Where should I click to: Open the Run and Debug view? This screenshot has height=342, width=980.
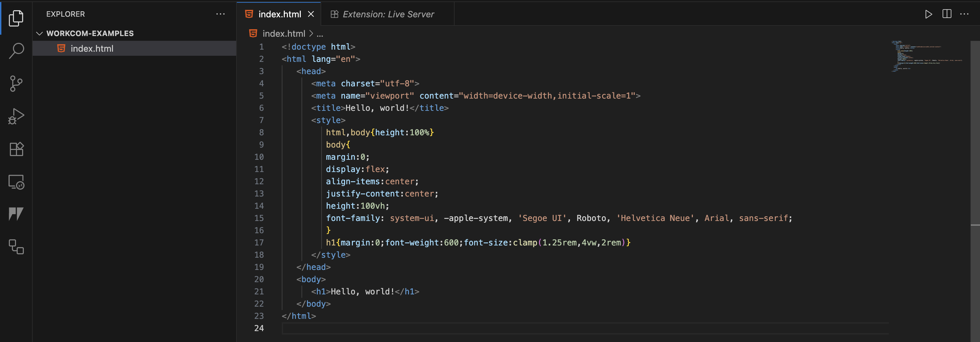pos(16,116)
